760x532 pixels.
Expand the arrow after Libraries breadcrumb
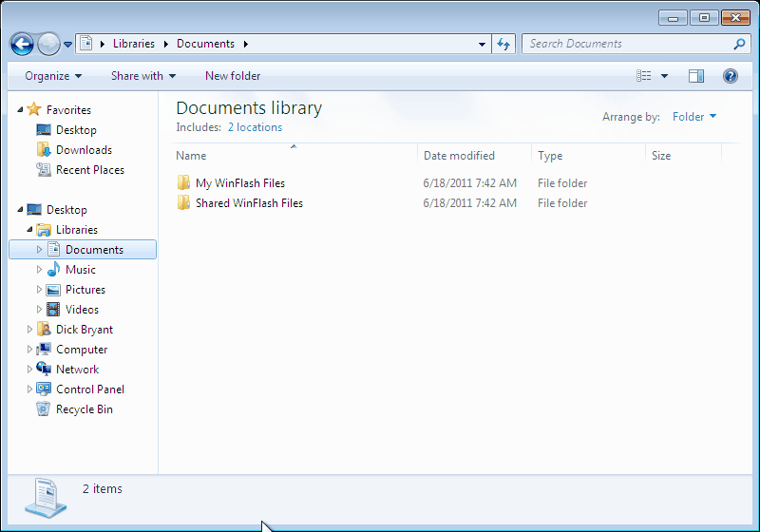[x=165, y=44]
